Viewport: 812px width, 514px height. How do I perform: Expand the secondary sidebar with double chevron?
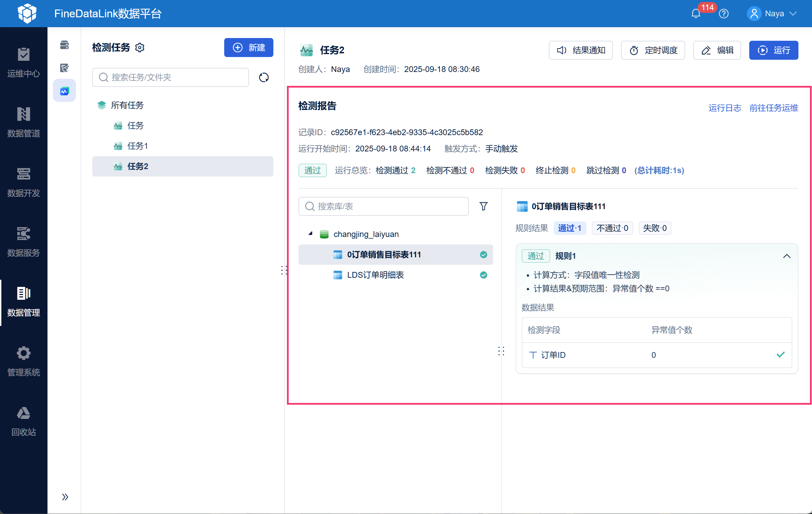point(65,497)
